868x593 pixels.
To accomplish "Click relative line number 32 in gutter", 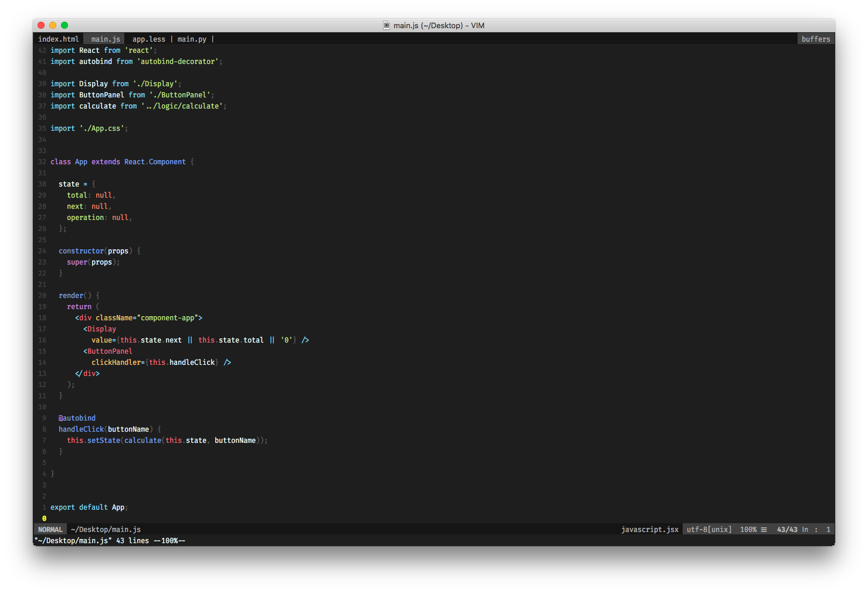I will (x=42, y=162).
